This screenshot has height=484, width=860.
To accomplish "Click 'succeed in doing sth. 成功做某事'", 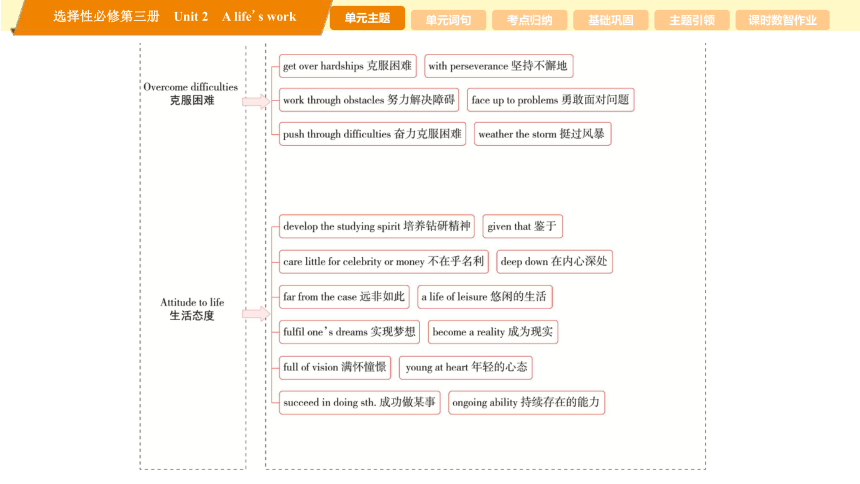I will click(x=360, y=402).
